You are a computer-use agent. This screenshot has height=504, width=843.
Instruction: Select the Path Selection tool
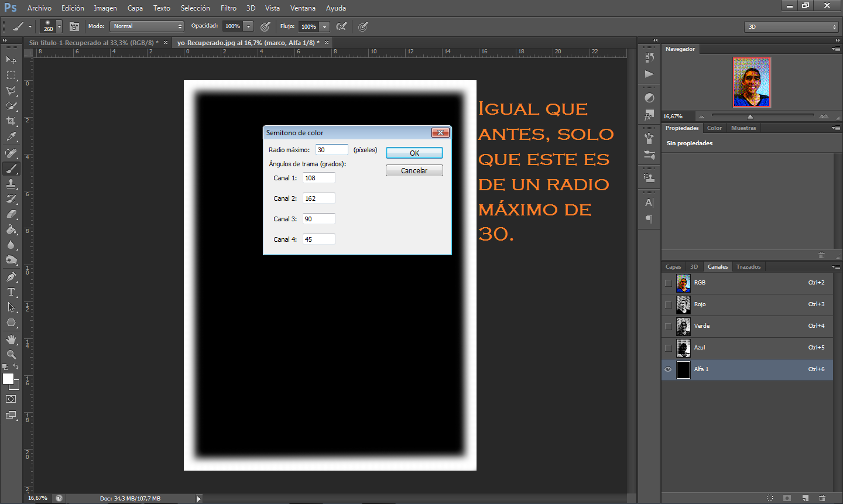(x=11, y=307)
